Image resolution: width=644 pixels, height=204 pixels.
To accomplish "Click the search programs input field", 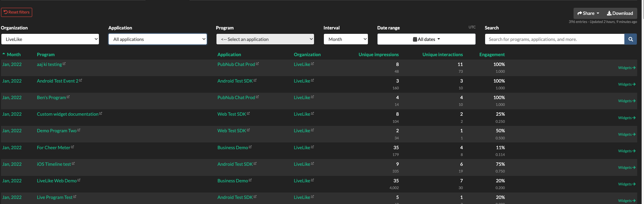I will coord(555,39).
